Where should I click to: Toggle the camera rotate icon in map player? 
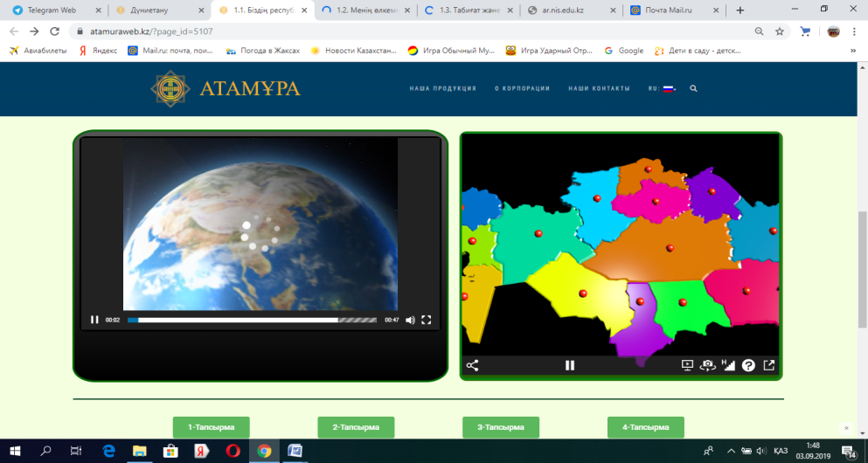pyautogui.click(x=707, y=365)
